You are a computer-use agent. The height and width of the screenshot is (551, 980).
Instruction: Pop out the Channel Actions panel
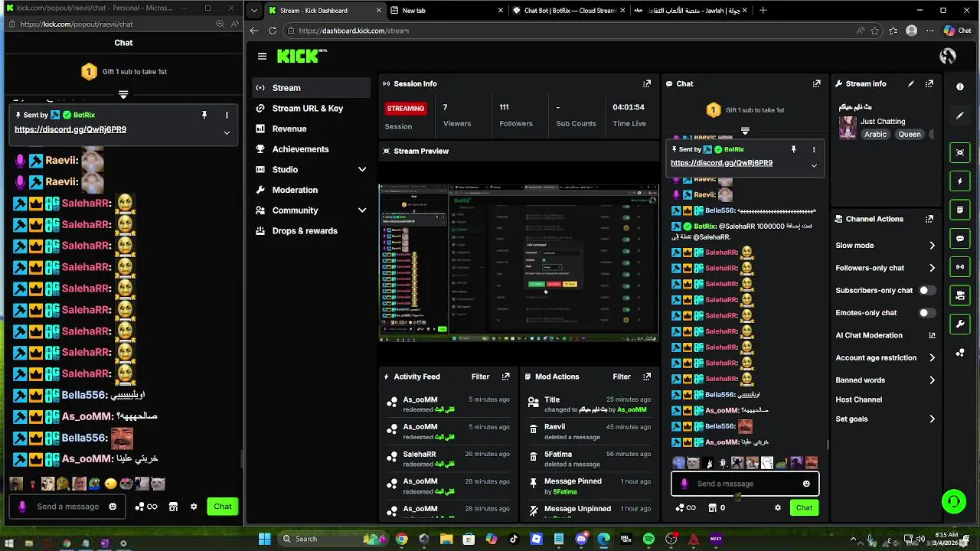point(929,219)
